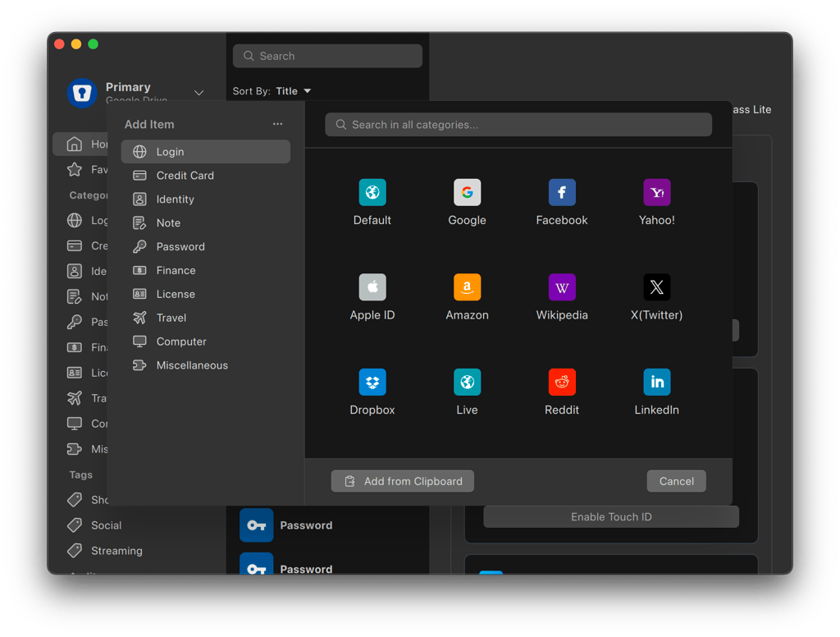
Task: Click the Passwords key icon in sidebar
Action: click(75, 322)
